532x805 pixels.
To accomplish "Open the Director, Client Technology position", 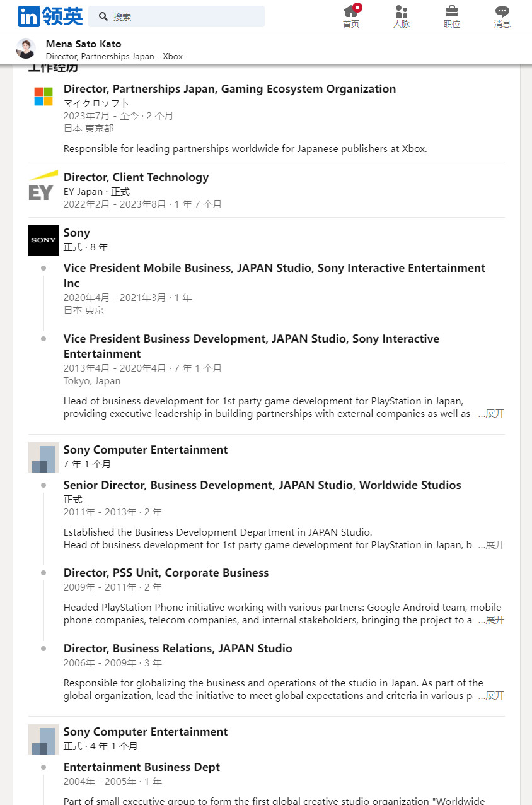I will click(x=136, y=177).
